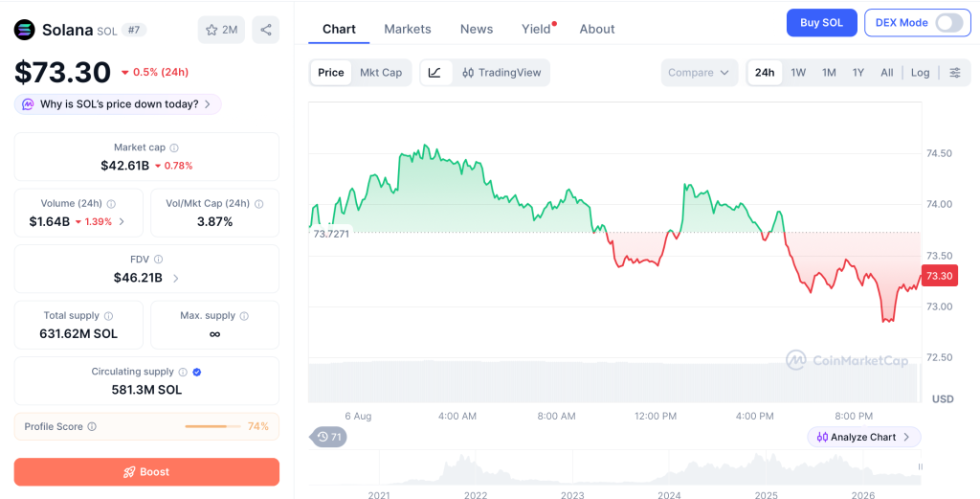Open the Markets tab

[408, 29]
